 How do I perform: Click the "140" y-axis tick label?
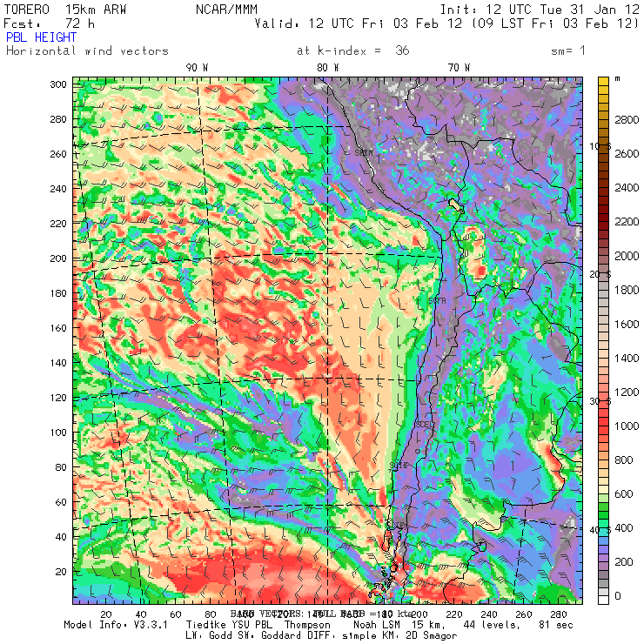click(58, 363)
